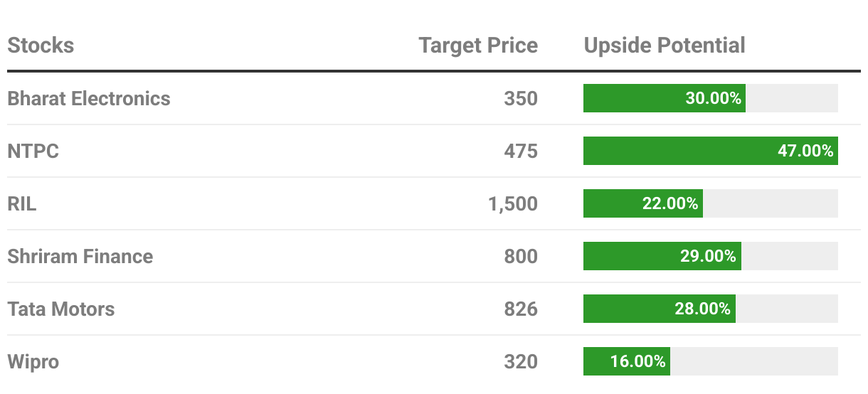This screenshot has height=394, width=868.
Task: Click the 350 target price value
Action: point(521,98)
